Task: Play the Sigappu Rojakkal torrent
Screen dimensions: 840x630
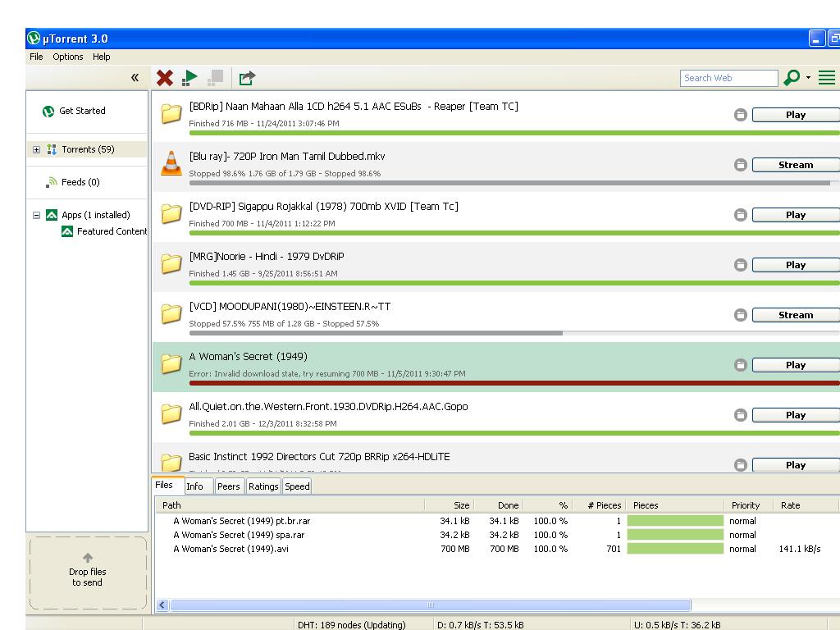Action: pos(796,215)
